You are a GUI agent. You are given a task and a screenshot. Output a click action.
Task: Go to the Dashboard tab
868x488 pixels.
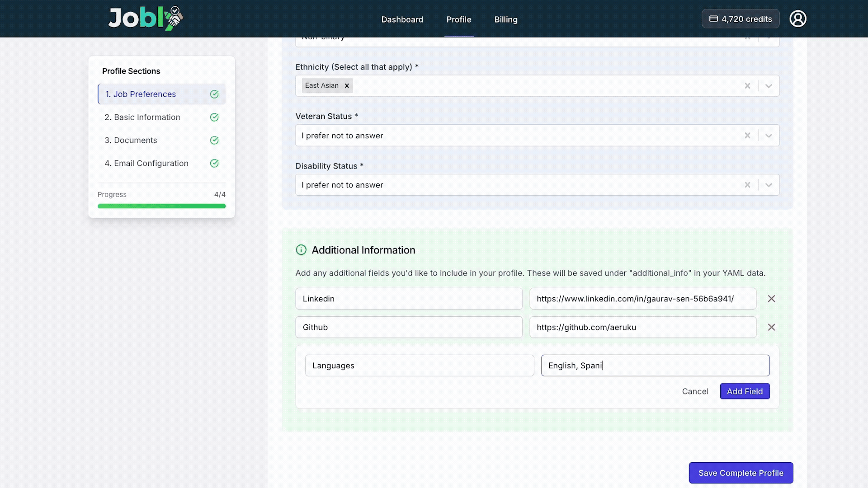402,19
